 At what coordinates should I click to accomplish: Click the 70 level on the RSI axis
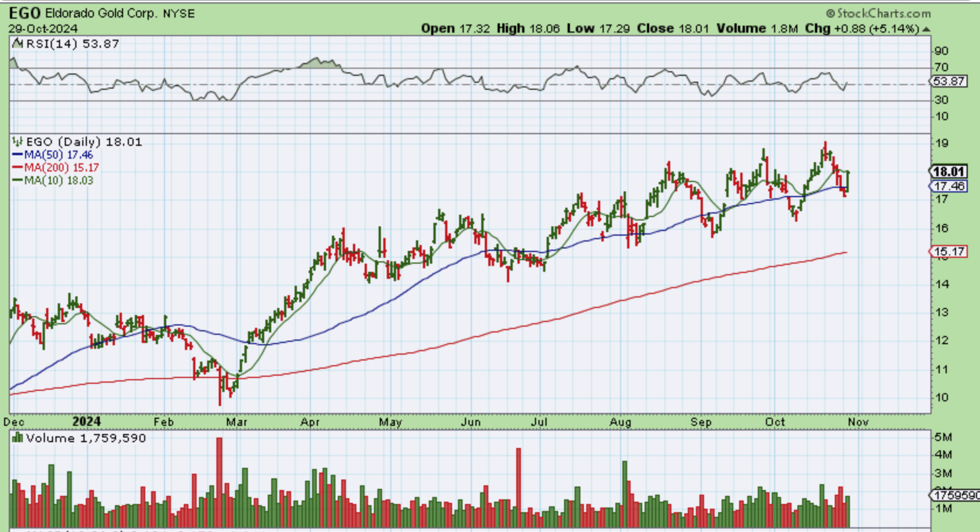[942, 67]
